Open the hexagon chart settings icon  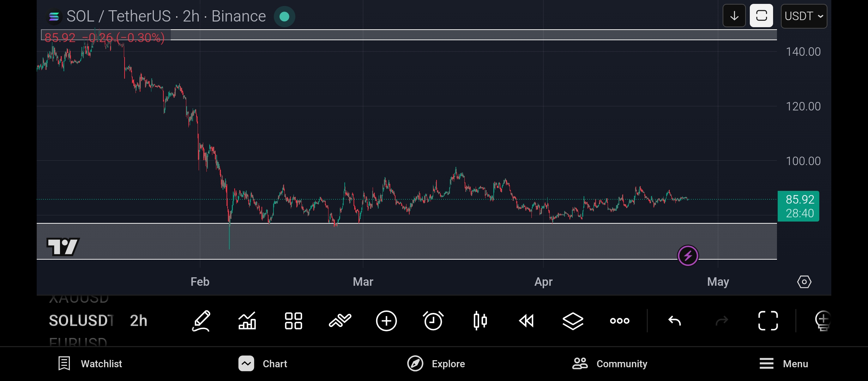coord(804,282)
